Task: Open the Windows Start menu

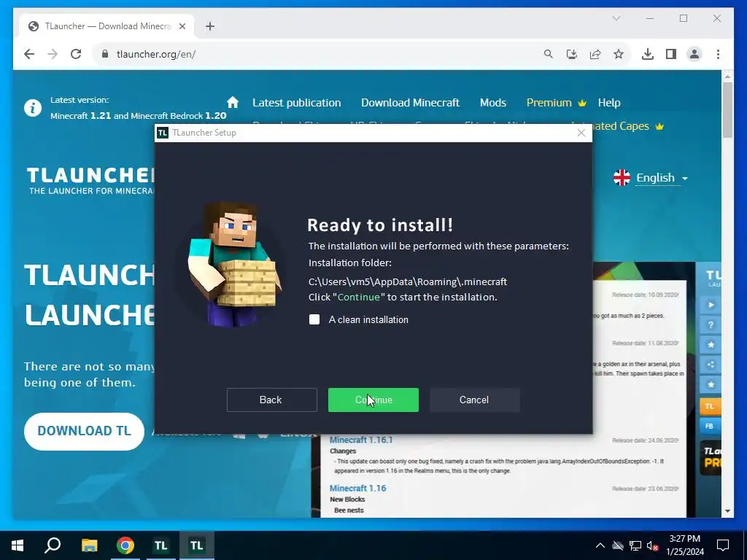Action: (x=18, y=545)
